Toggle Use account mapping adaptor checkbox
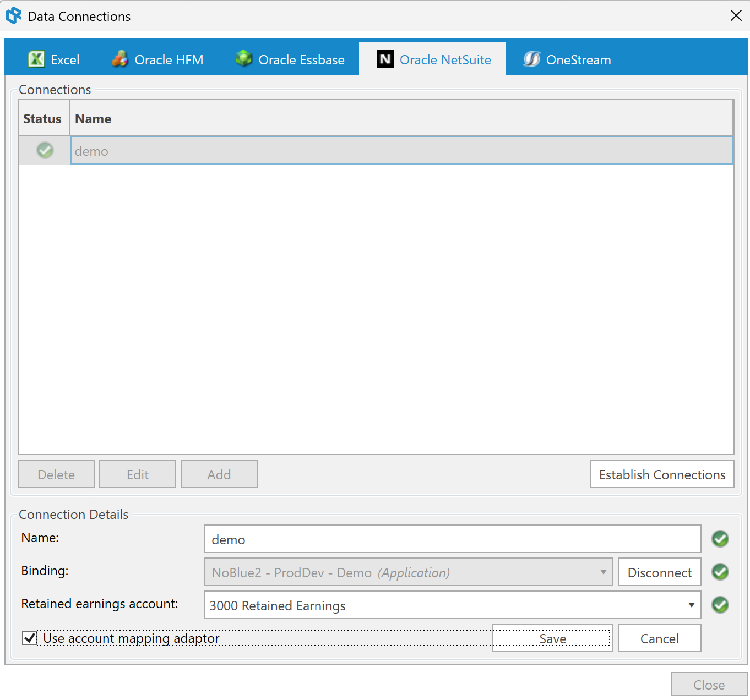 (30, 638)
